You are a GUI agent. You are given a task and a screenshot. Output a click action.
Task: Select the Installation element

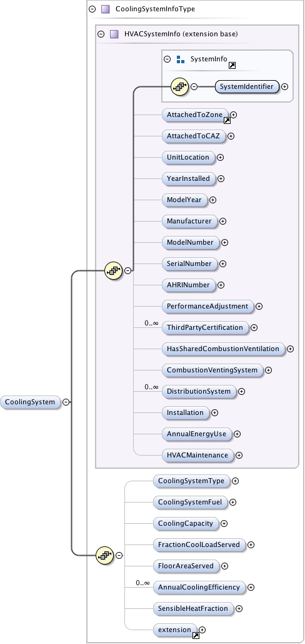(185, 413)
